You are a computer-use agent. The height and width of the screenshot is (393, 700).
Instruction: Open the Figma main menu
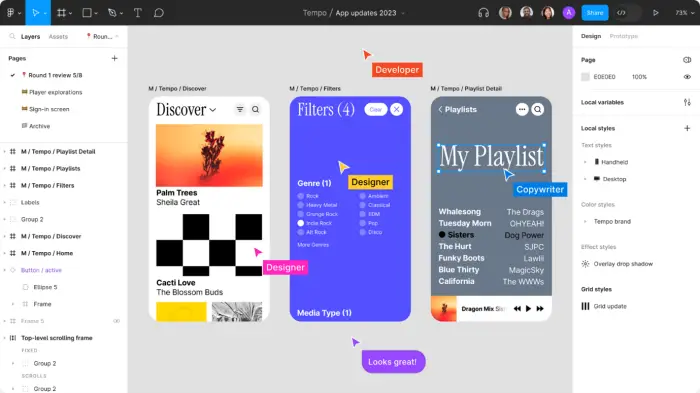pyautogui.click(x=13, y=13)
